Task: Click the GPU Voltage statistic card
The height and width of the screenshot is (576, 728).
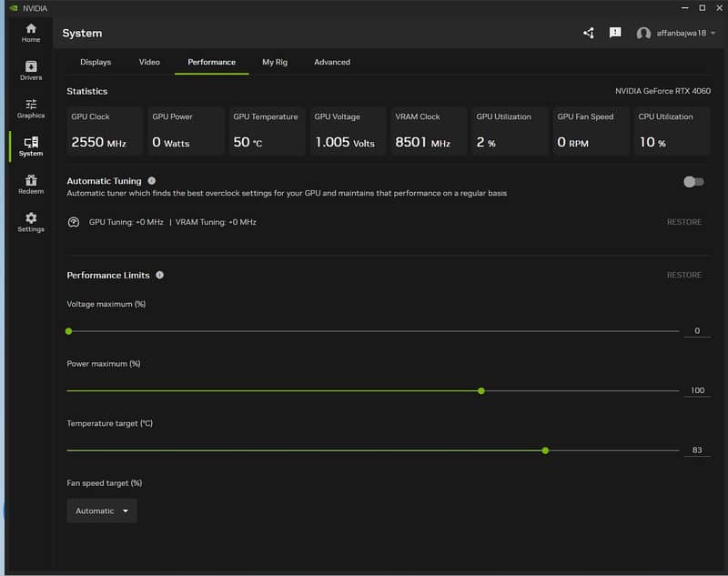Action: pos(348,131)
